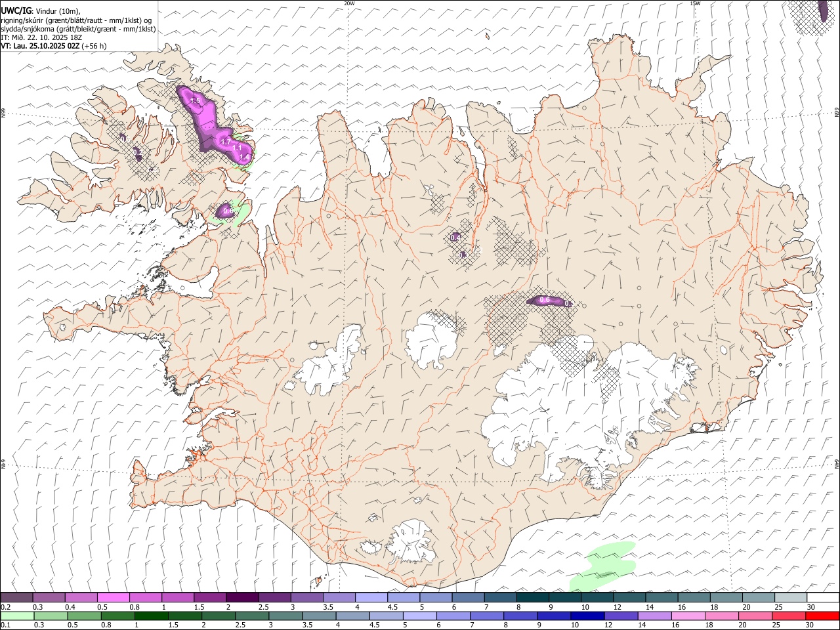The height and width of the screenshot is (630, 840).
Task: Click the 'rigning/skúrir' legend description line
Action: tap(77, 20)
